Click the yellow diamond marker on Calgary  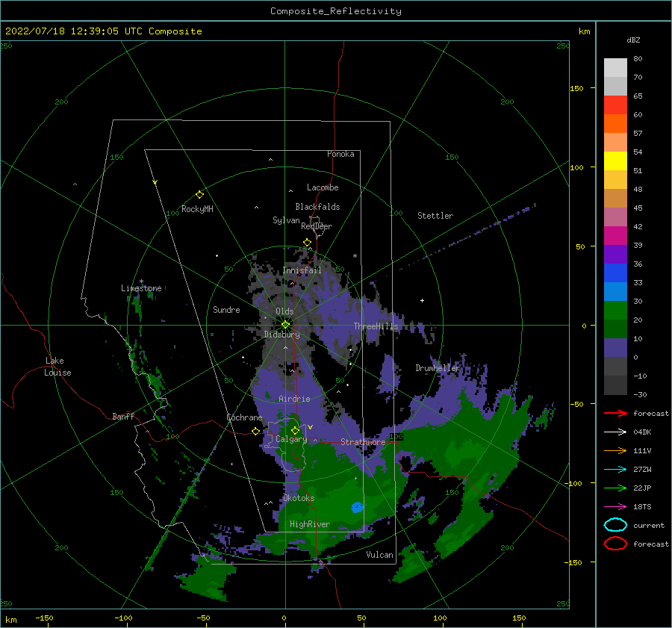click(x=295, y=430)
